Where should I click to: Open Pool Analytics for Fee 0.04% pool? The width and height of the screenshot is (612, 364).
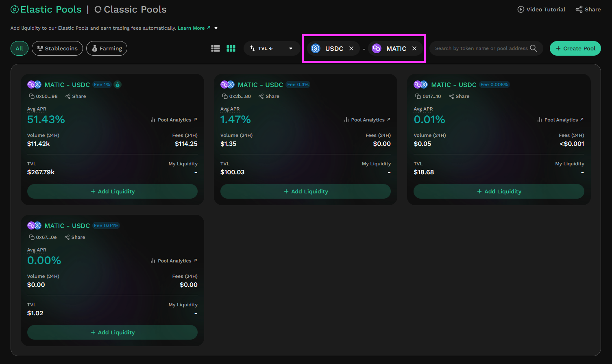pyautogui.click(x=174, y=261)
